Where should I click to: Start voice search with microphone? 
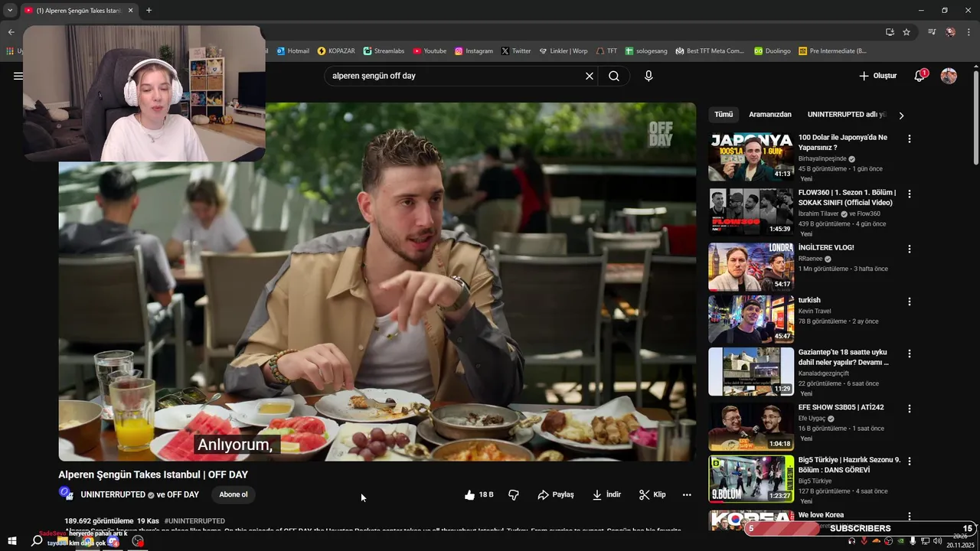pyautogui.click(x=648, y=76)
